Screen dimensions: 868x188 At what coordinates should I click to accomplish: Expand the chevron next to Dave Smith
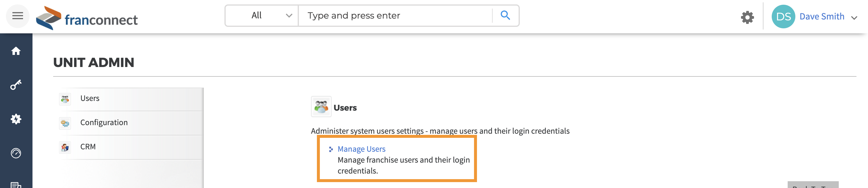854,17
